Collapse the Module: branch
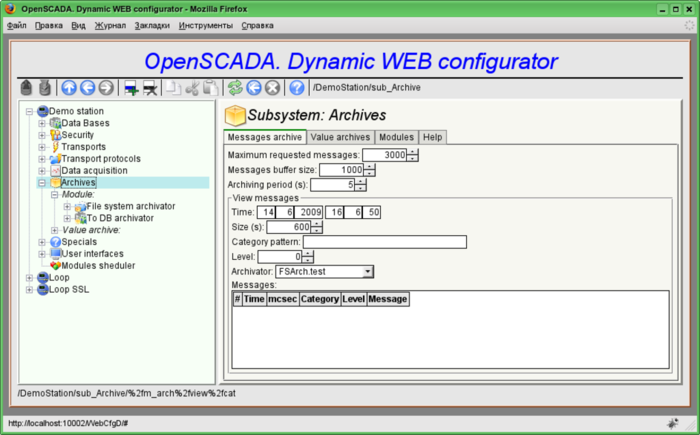700x435 pixels. tap(54, 195)
